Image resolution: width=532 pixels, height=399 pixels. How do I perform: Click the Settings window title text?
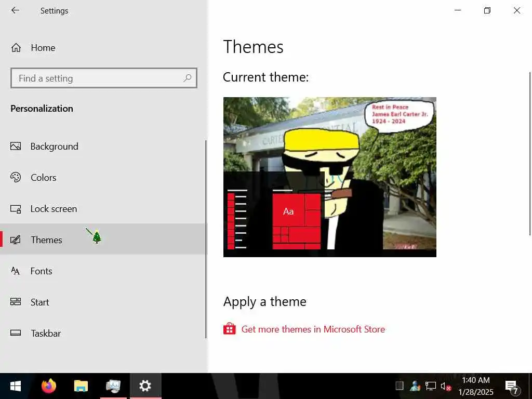tap(54, 11)
